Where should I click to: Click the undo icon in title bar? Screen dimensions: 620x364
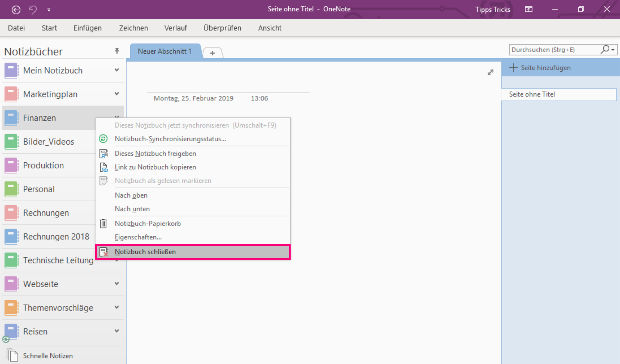(x=33, y=10)
